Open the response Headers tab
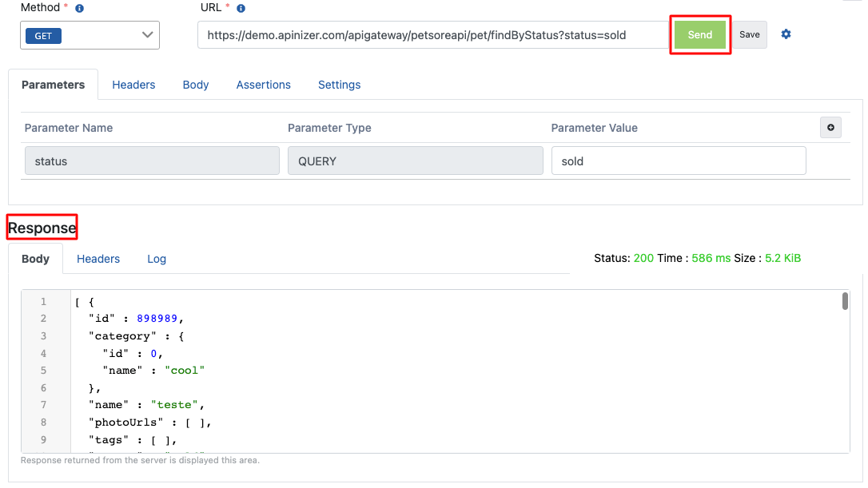Screen dimensions: 868x488 tap(98, 259)
